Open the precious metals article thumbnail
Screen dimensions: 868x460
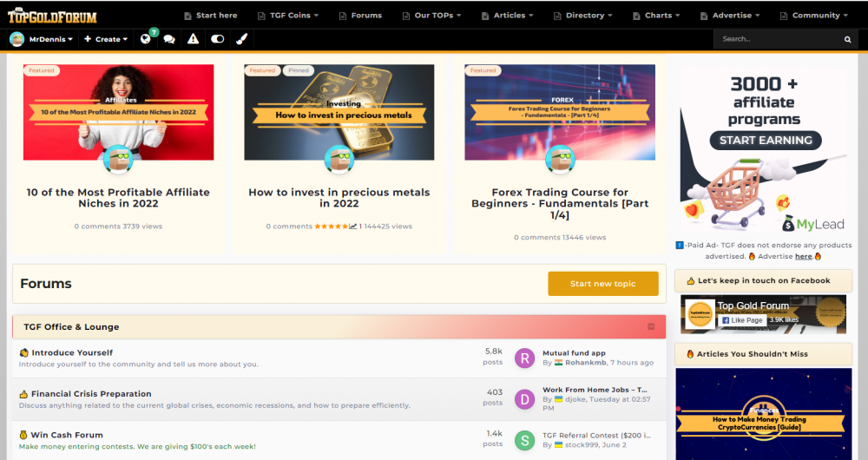tap(339, 112)
